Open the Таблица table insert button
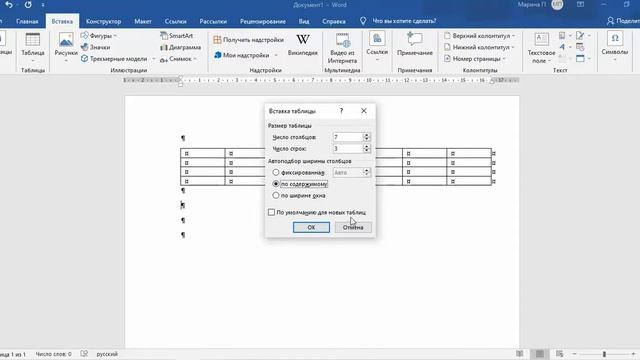The image size is (640, 360). point(33,47)
